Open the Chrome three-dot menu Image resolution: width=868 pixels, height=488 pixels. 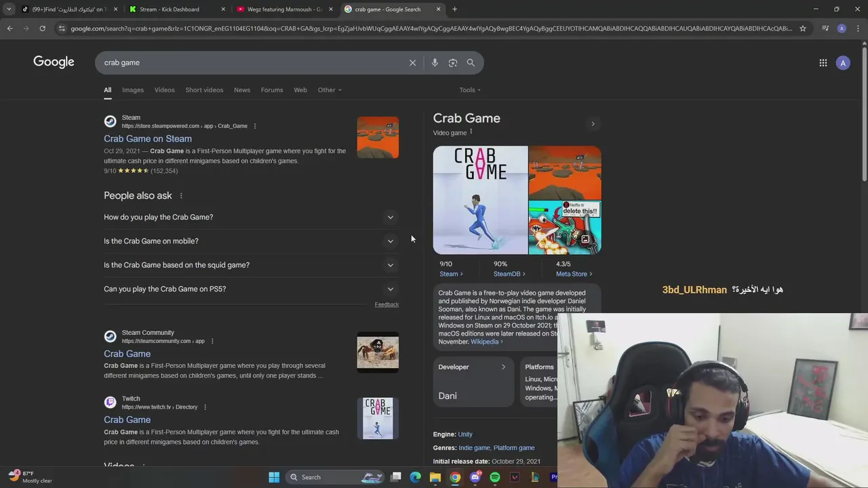(x=857, y=28)
